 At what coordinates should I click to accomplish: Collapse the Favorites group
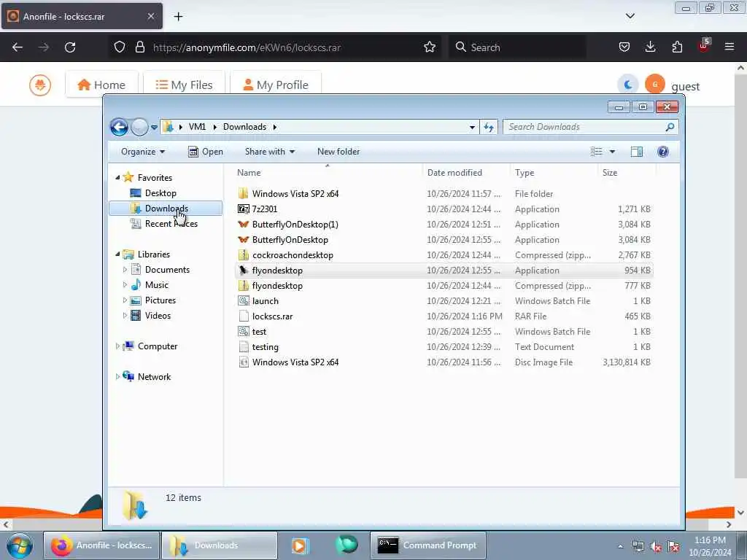point(117,178)
